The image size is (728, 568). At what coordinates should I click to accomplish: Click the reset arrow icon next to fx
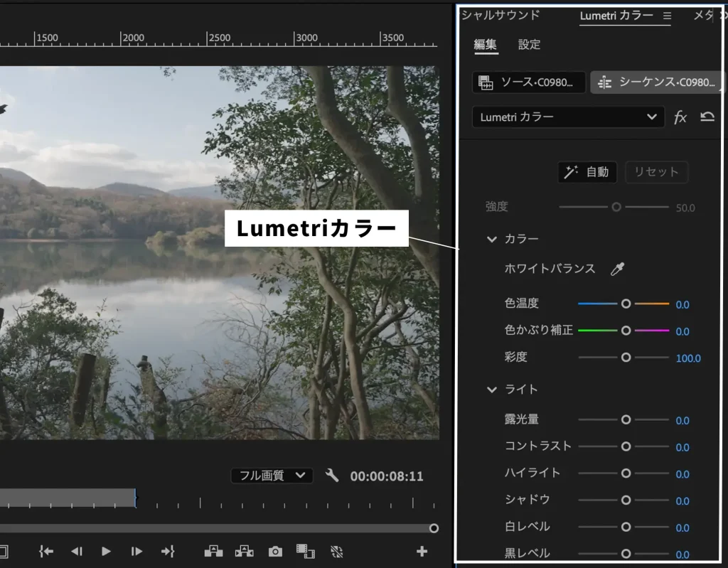coord(707,117)
